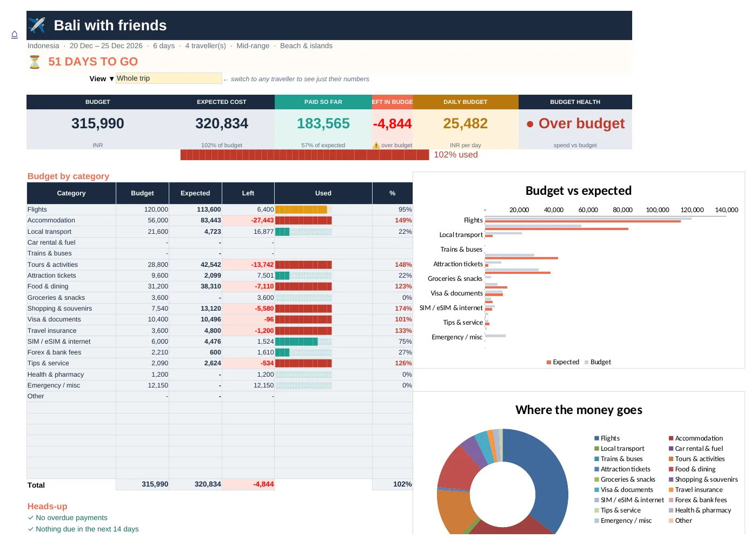Click the View dropdown arrow marker
The image size is (756, 545).
coord(111,79)
